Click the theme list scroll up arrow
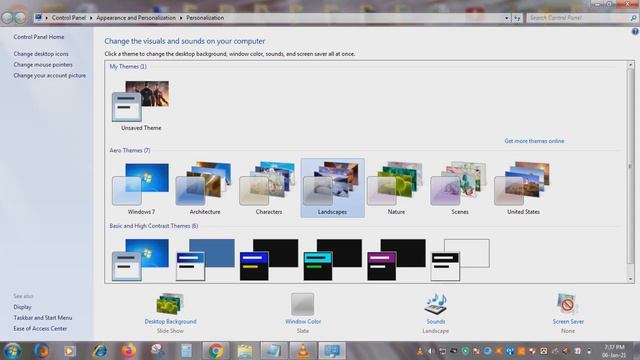 [630, 65]
